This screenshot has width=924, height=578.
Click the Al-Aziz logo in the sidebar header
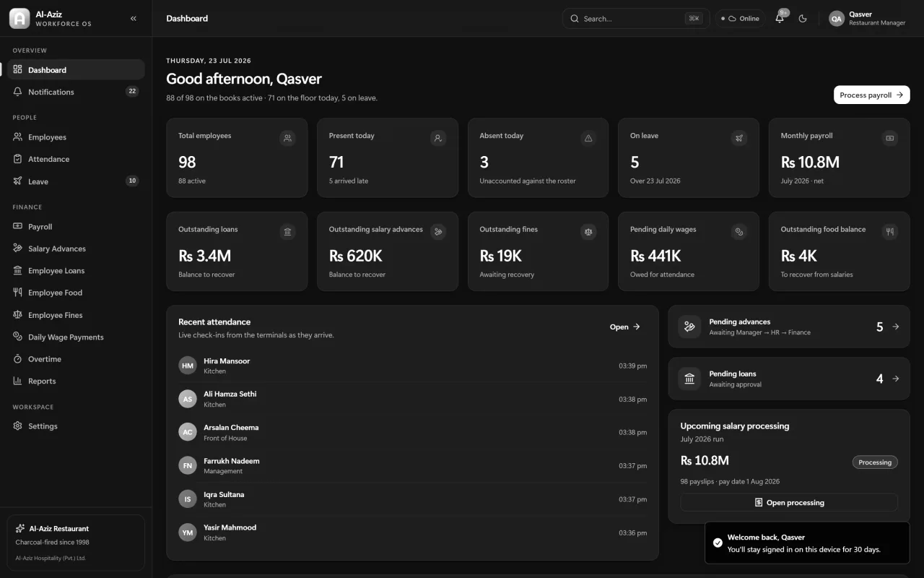[19, 19]
